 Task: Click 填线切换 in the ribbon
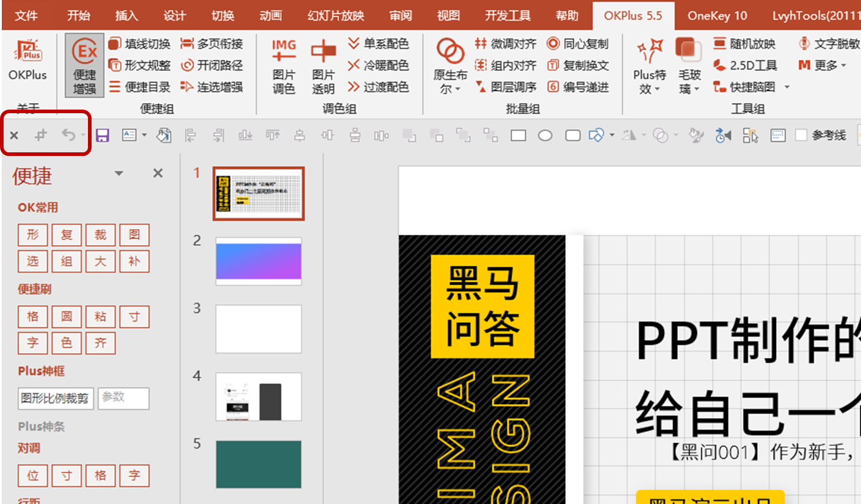click(140, 44)
